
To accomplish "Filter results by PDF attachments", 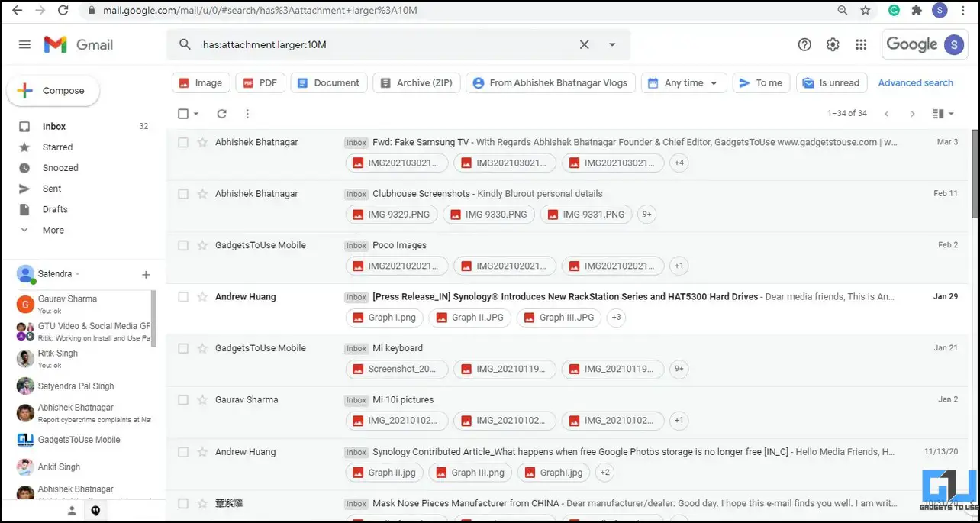I will point(261,83).
